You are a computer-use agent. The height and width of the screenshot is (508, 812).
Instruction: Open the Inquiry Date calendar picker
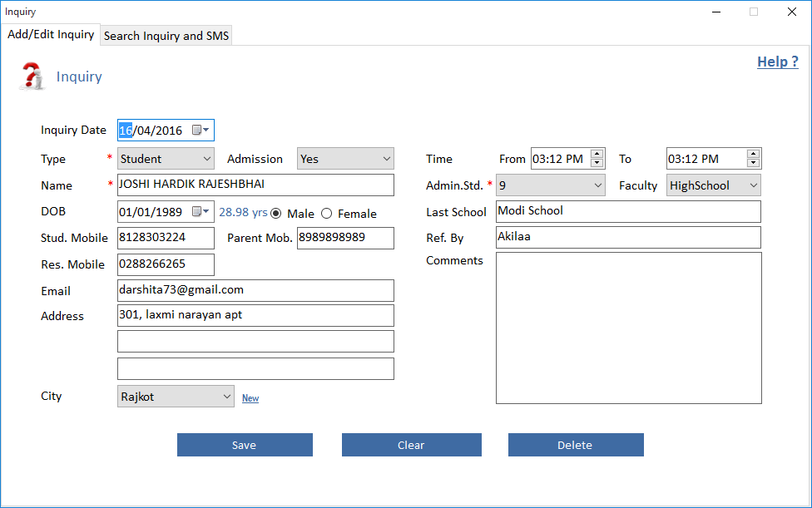pyautogui.click(x=201, y=131)
